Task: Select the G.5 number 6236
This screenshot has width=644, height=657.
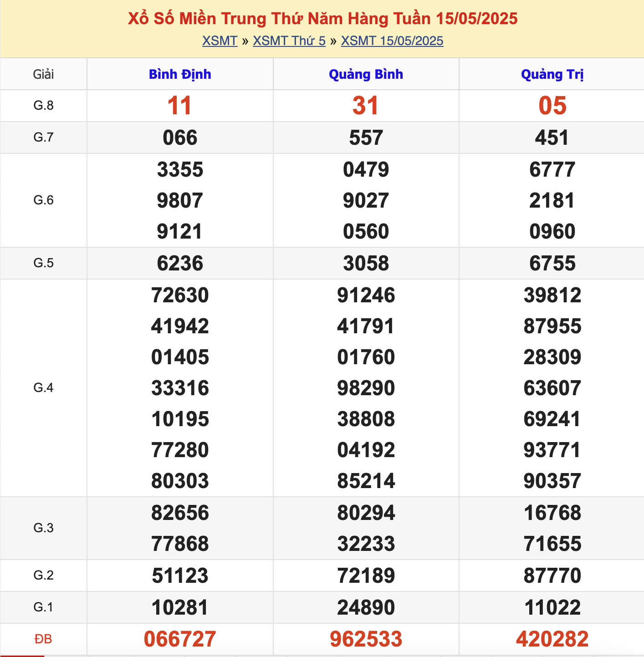Action: point(180,264)
